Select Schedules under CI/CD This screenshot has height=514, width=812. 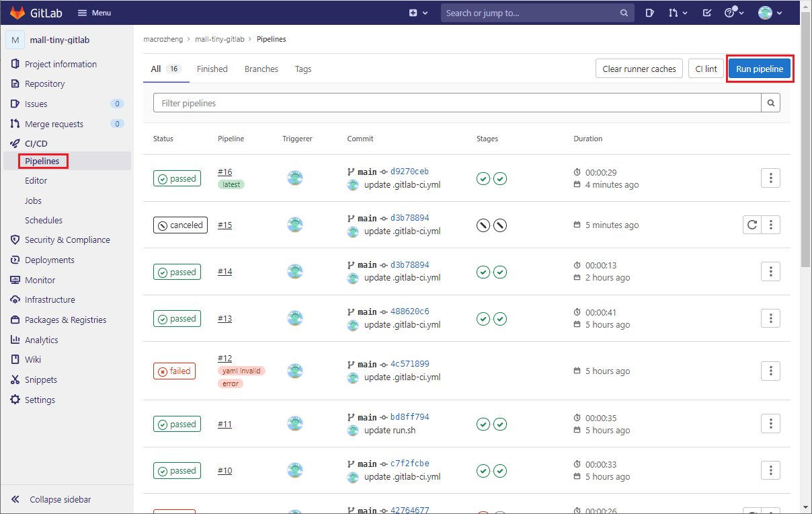44,220
